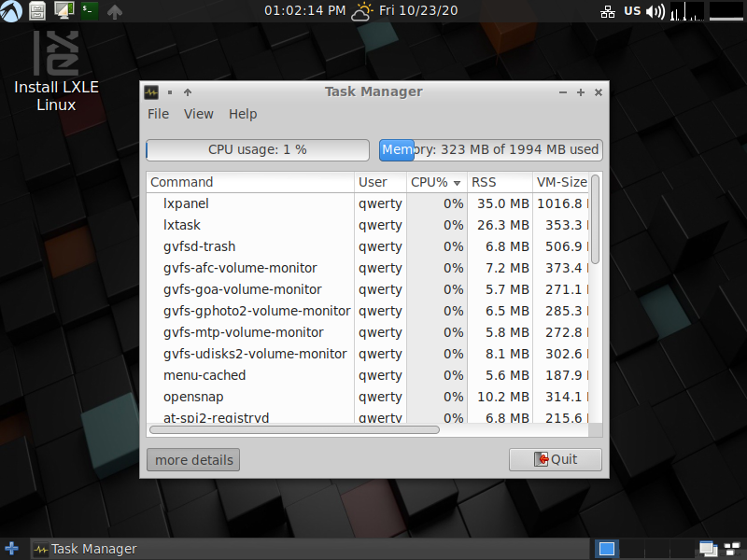Click the empty black panel applet top right
747x560 pixels.
pos(726,11)
